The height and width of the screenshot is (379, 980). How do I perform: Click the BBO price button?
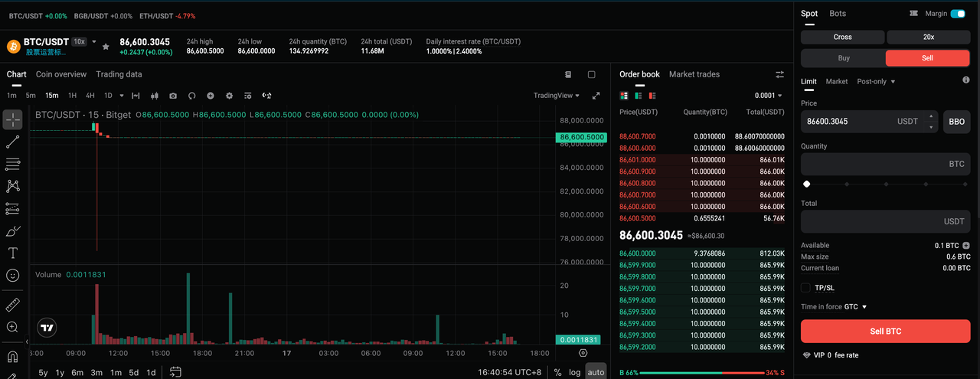[x=957, y=121]
